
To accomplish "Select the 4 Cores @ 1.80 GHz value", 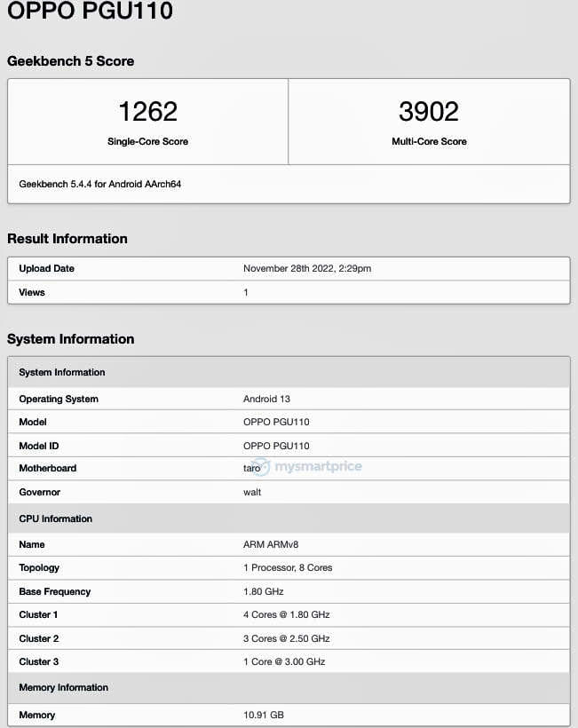I will [287, 614].
